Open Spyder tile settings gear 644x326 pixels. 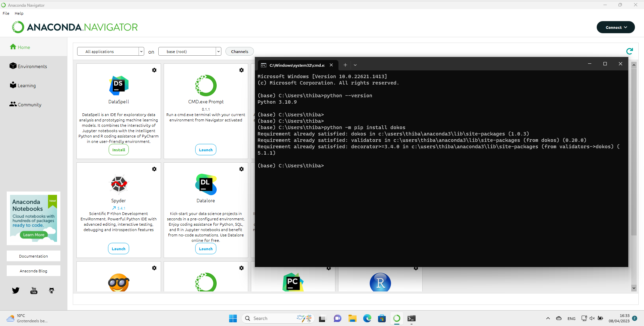[154, 169]
